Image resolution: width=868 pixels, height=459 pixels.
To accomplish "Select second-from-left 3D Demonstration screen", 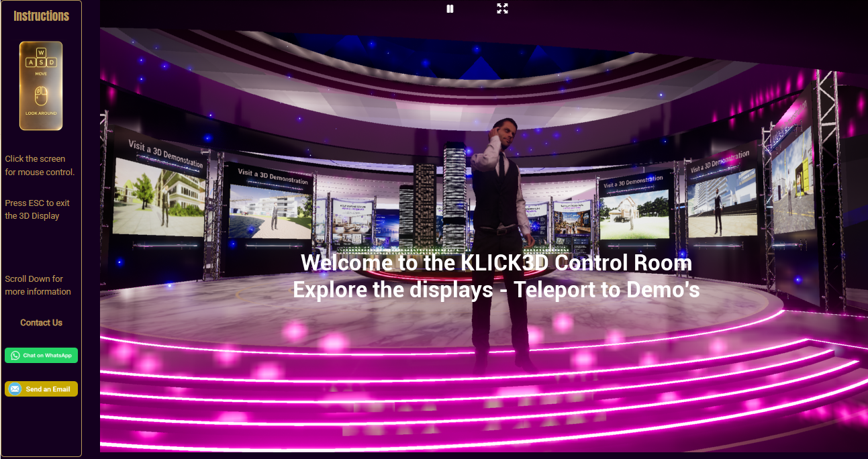I will pyautogui.click(x=270, y=211).
